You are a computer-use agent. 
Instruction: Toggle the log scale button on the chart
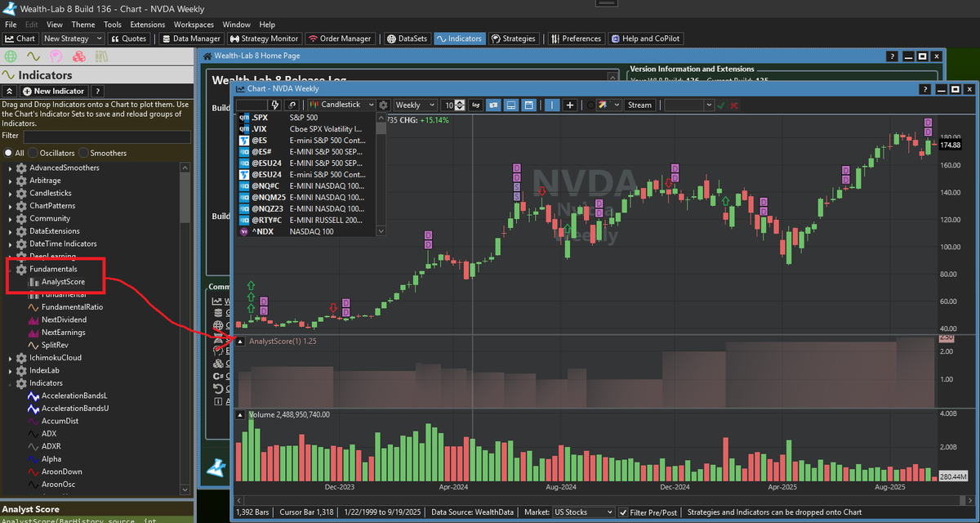475,105
